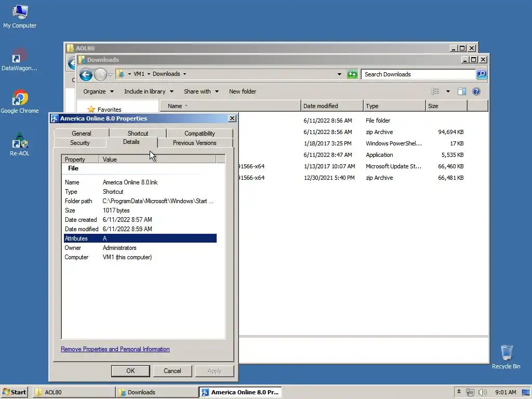Image resolution: width=532 pixels, height=399 pixels.
Task: Sort by the Size column header
Action: click(446, 106)
